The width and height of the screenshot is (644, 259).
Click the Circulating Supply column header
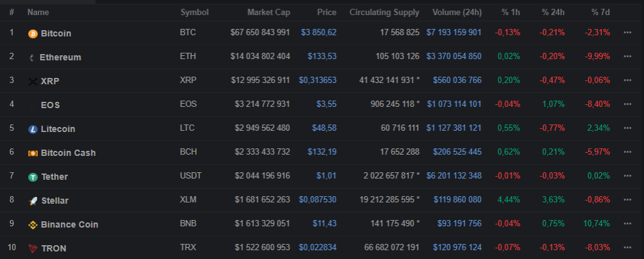(x=384, y=12)
